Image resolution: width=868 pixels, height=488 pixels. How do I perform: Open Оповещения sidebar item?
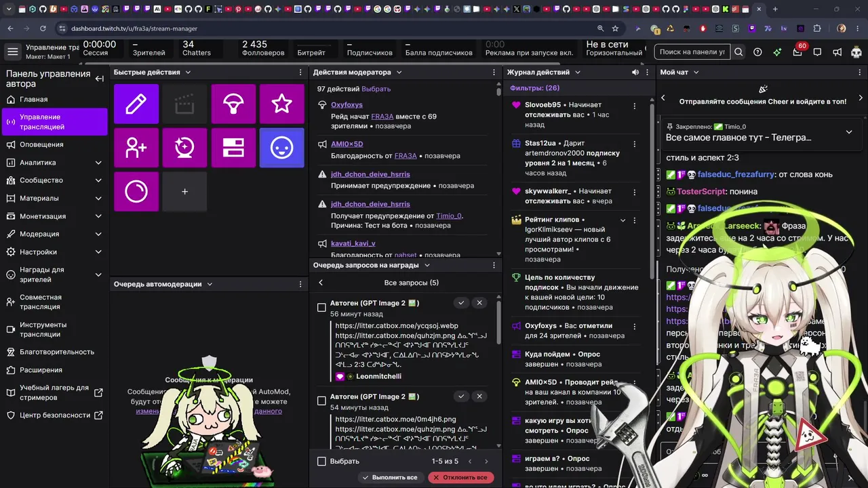[54, 144]
